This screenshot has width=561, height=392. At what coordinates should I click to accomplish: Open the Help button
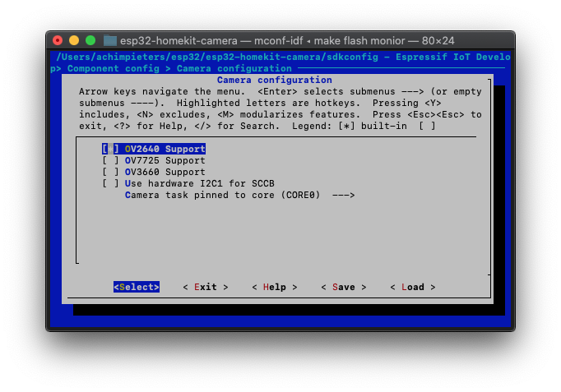[275, 287]
